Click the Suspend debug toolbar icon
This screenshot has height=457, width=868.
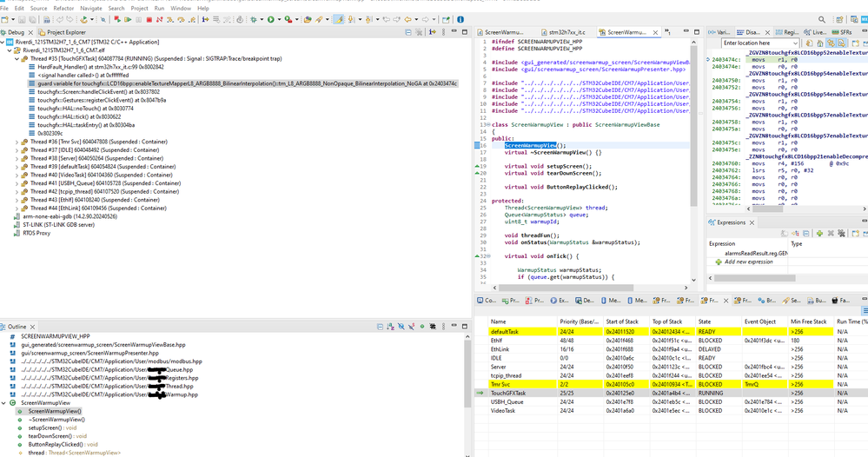(x=138, y=19)
